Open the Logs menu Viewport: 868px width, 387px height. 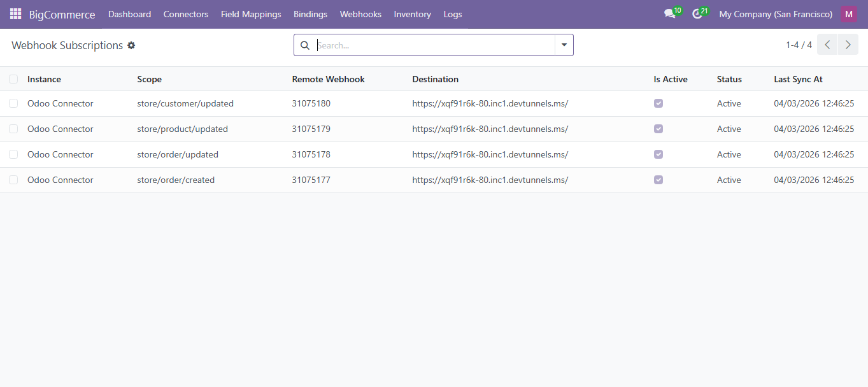(452, 14)
